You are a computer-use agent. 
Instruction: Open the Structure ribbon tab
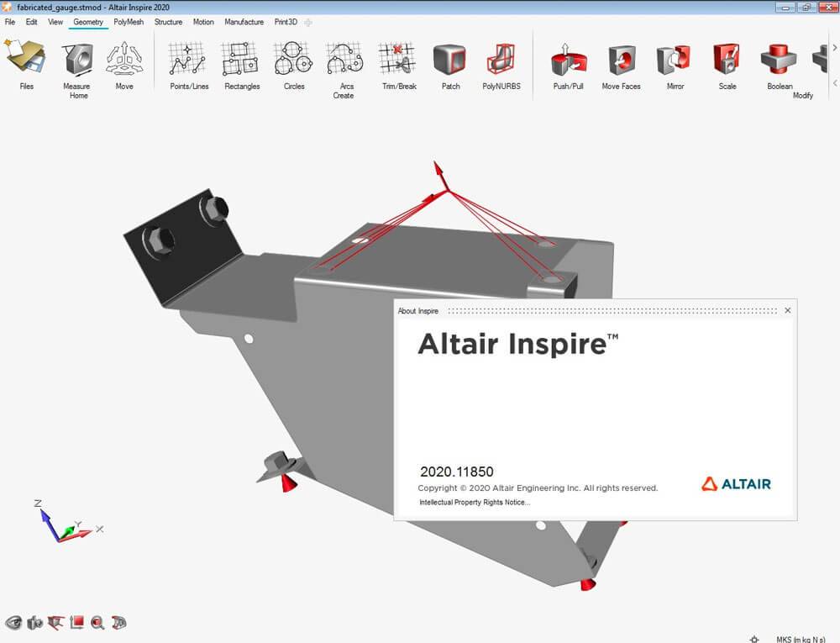tap(168, 22)
